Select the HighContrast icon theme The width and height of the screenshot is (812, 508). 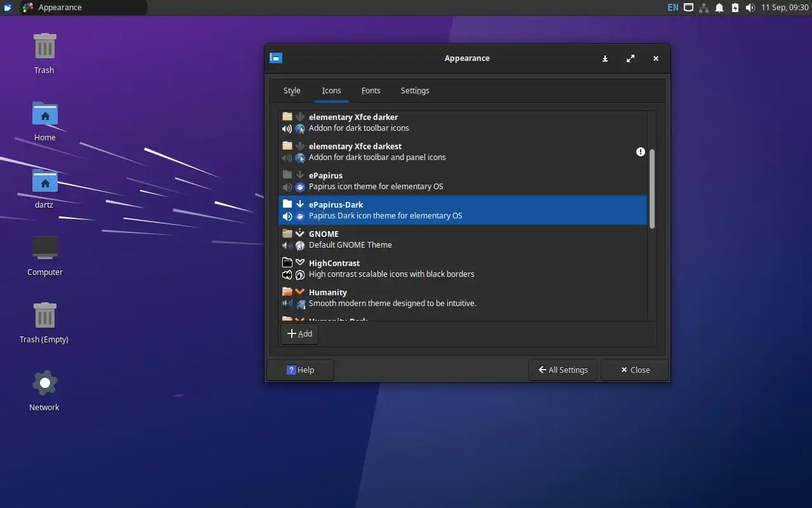463,269
